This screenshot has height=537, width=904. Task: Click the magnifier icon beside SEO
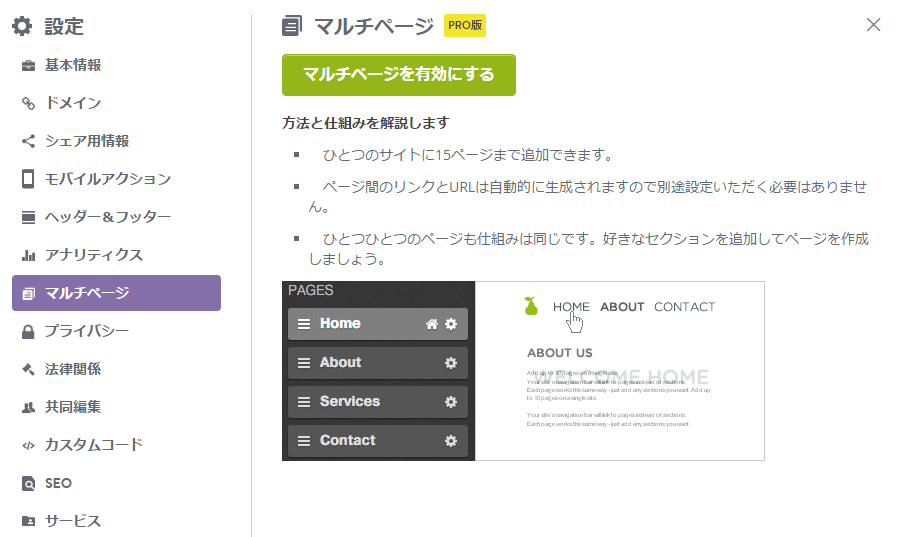(28, 483)
